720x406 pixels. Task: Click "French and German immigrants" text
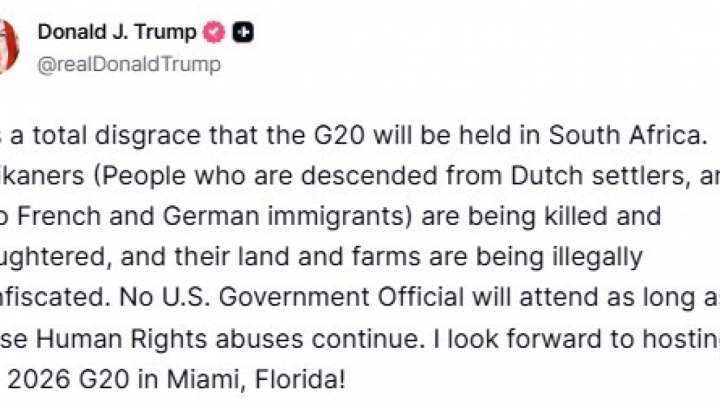click(170, 215)
